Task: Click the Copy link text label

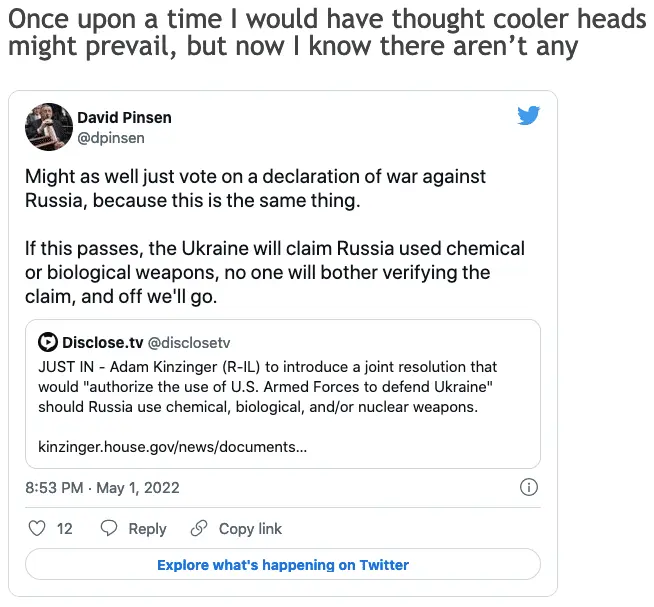Action: [250, 529]
